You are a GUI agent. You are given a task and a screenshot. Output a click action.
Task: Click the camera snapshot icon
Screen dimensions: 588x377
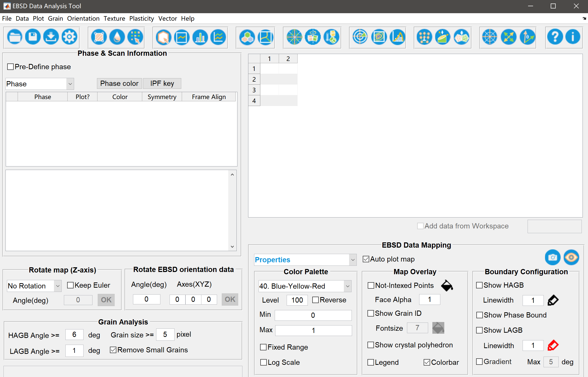coord(552,257)
